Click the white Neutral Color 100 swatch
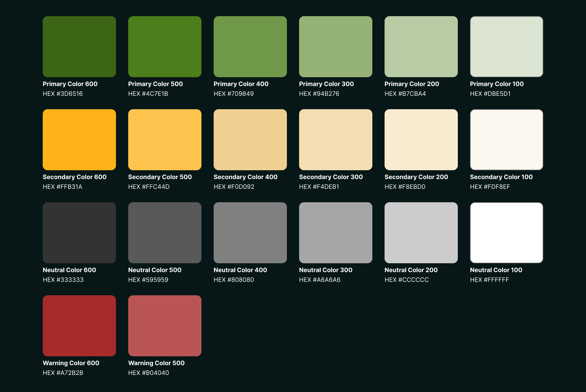This screenshot has width=586, height=392. point(507,233)
